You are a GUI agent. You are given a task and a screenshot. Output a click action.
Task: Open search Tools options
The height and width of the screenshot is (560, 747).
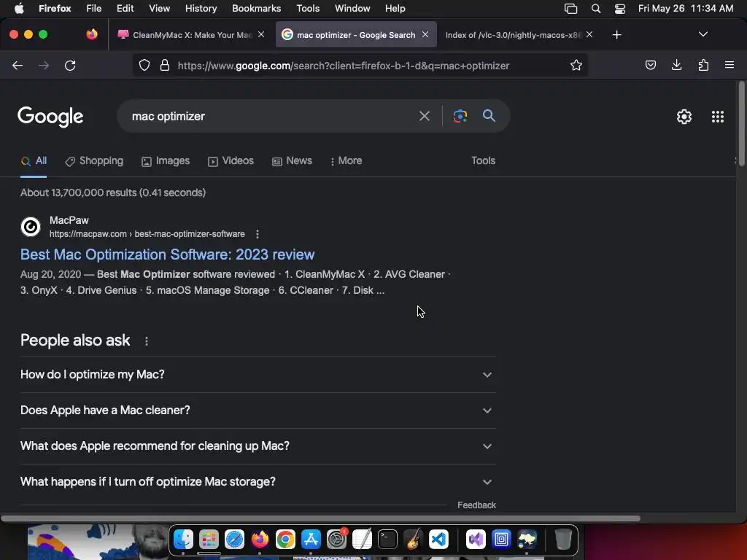pyautogui.click(x=483, y=161)
